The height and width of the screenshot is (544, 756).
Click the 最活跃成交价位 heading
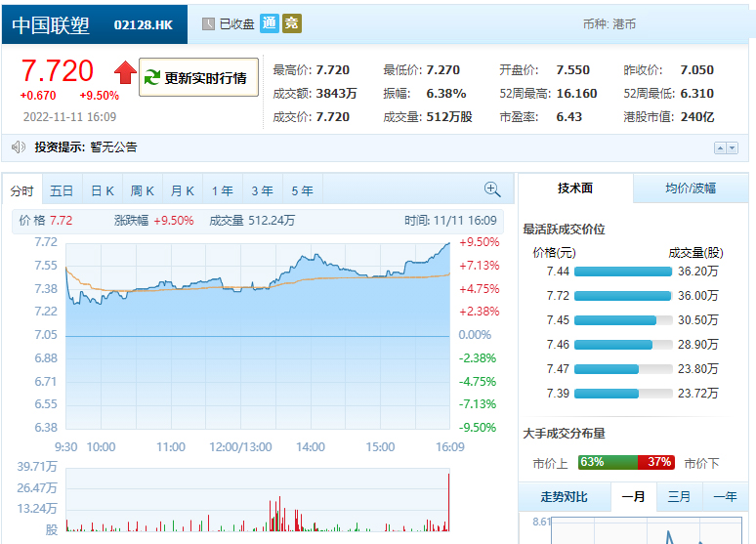(564, 230)
